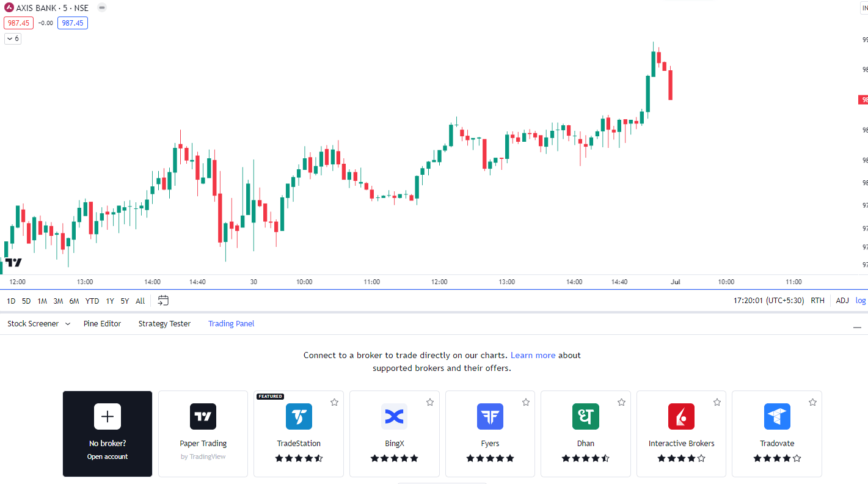Screen dimensions: 868x484
Task: Open the Stock Screener dropdown arrow
Action: click(67, 324)
